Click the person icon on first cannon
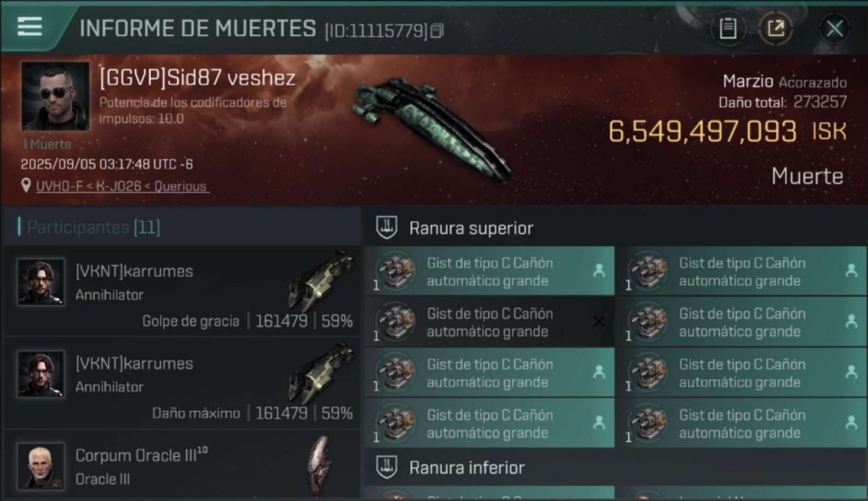This screenshot has height=501, width=868. (599, 271)
